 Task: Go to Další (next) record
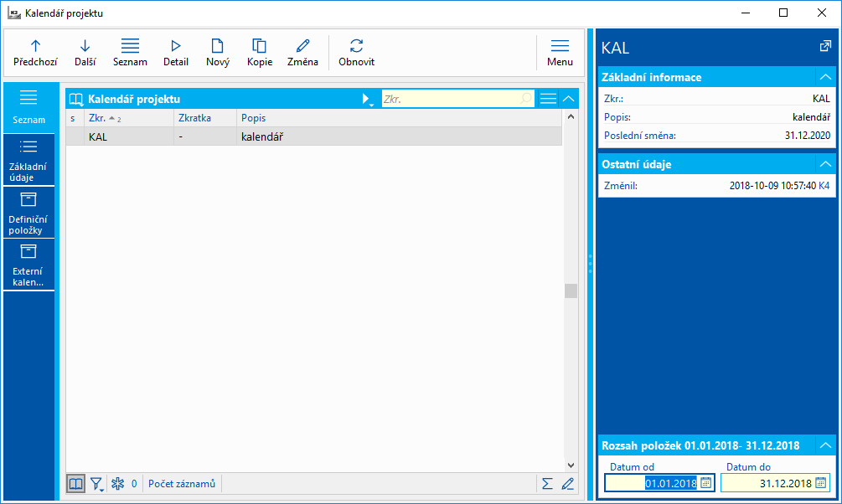pos(85,53)
